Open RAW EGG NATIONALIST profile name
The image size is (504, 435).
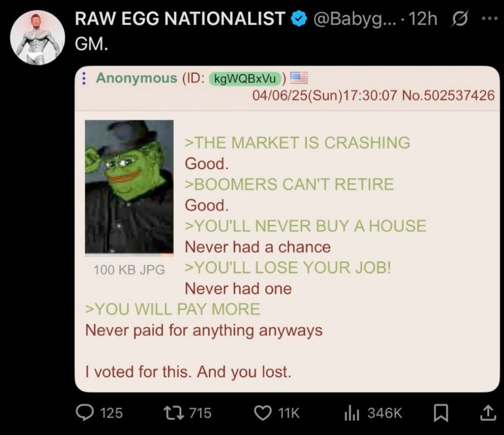181,19
